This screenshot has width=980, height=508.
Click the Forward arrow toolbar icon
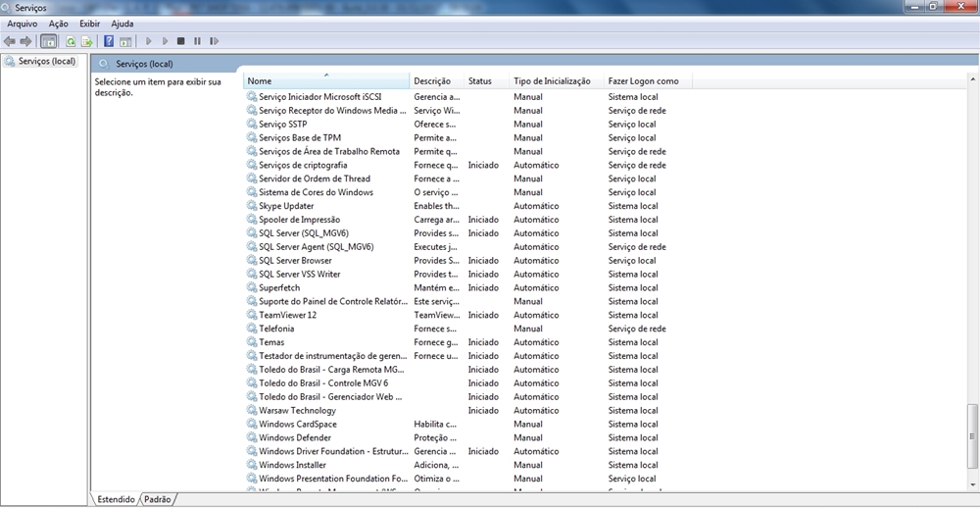click(26, 41)
